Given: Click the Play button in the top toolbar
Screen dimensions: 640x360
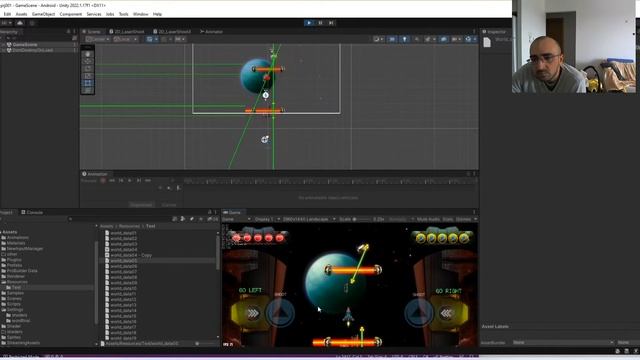Looking at the screenshot, I should (309, 23).
